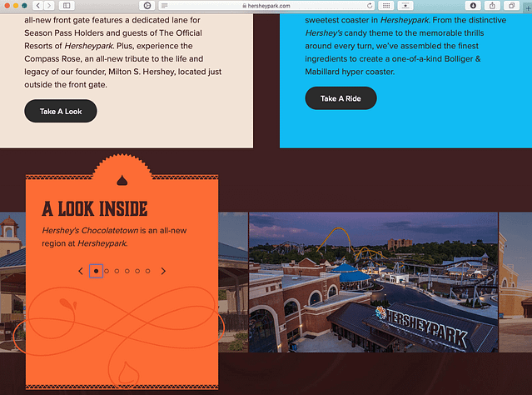Go forward with Safari's forward arrow

(x=49, y=6)
